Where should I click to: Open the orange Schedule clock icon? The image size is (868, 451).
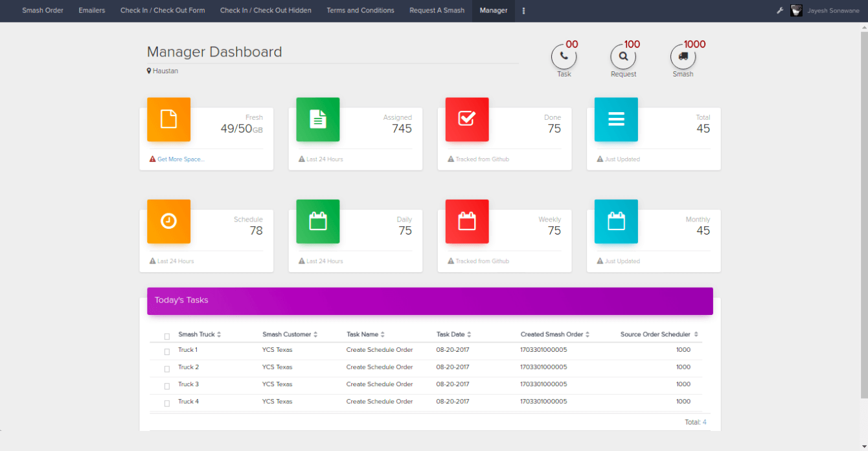click(x=168, y=222)
